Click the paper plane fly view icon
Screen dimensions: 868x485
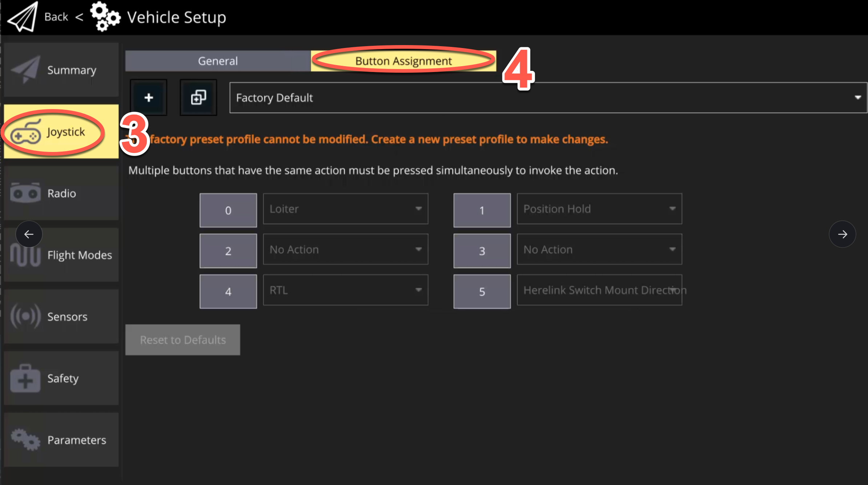23,17
